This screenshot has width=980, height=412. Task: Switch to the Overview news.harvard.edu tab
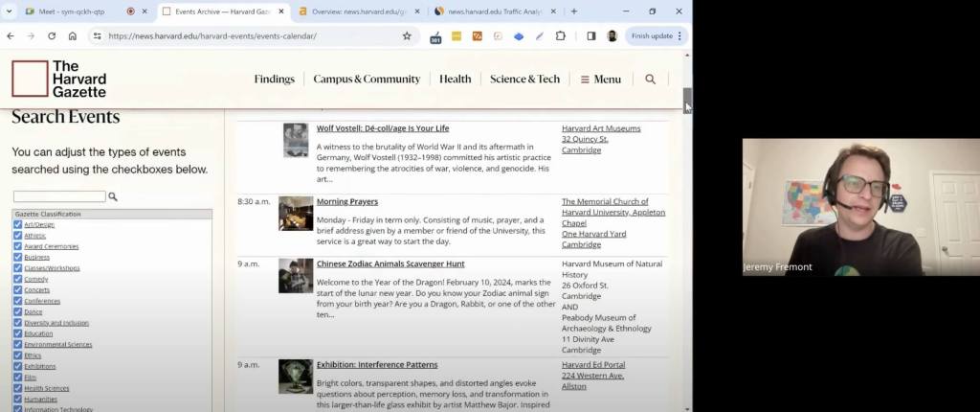pos(360,11)
